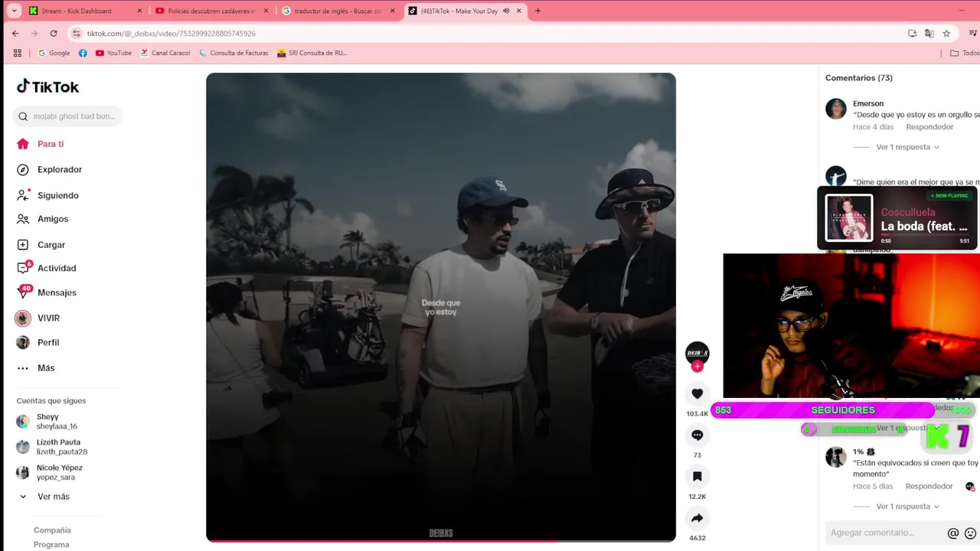Seek in La boda now-playing bar
980x551 pixels.
pos(925,234)
